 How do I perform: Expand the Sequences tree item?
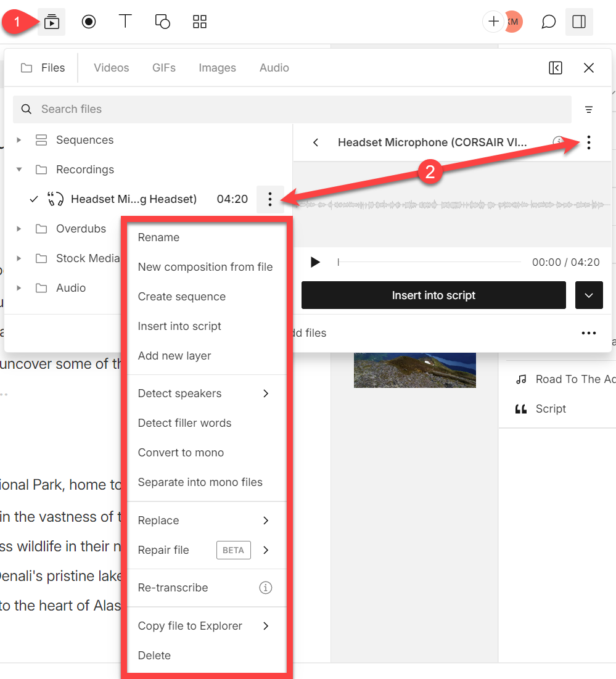(x=18, y=139)
